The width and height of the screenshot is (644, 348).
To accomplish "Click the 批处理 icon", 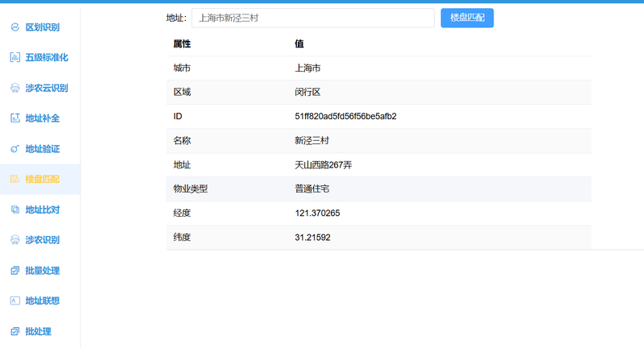I will point(14,331).
